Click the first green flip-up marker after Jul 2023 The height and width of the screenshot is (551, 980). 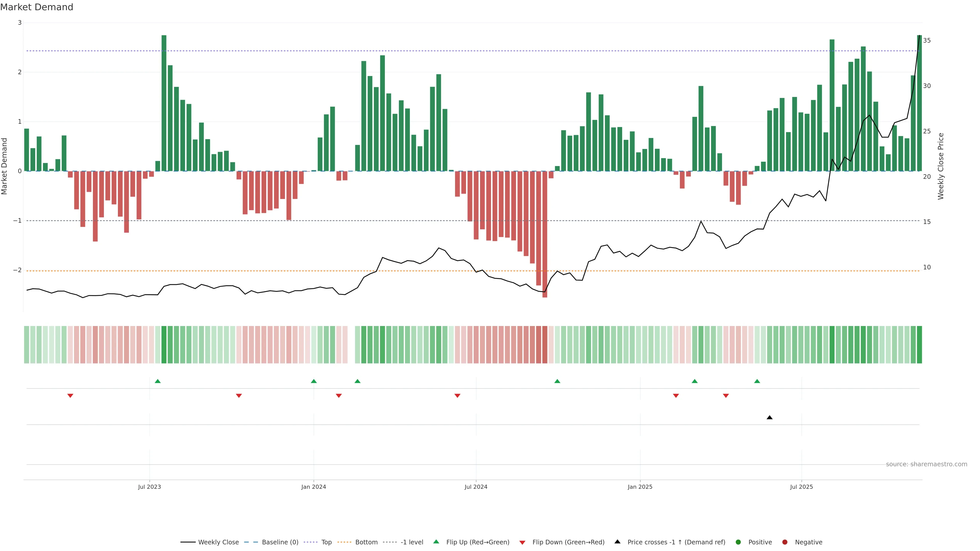[x=158, y=381]
